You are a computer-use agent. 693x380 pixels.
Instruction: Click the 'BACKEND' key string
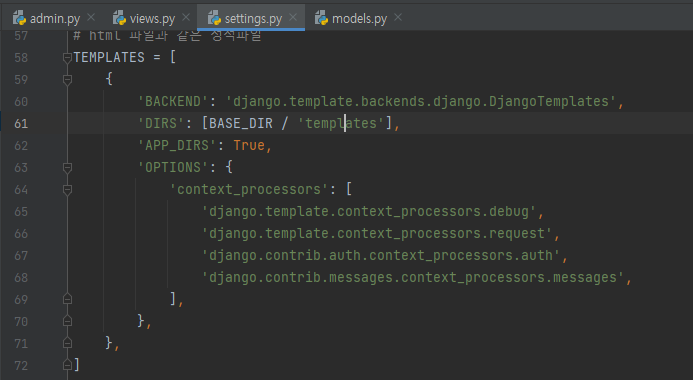click(173, 102)
